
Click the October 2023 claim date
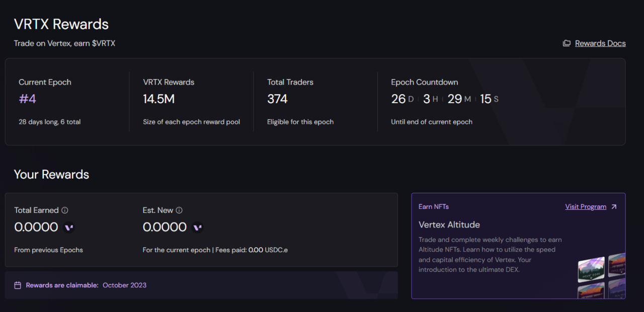124,285
